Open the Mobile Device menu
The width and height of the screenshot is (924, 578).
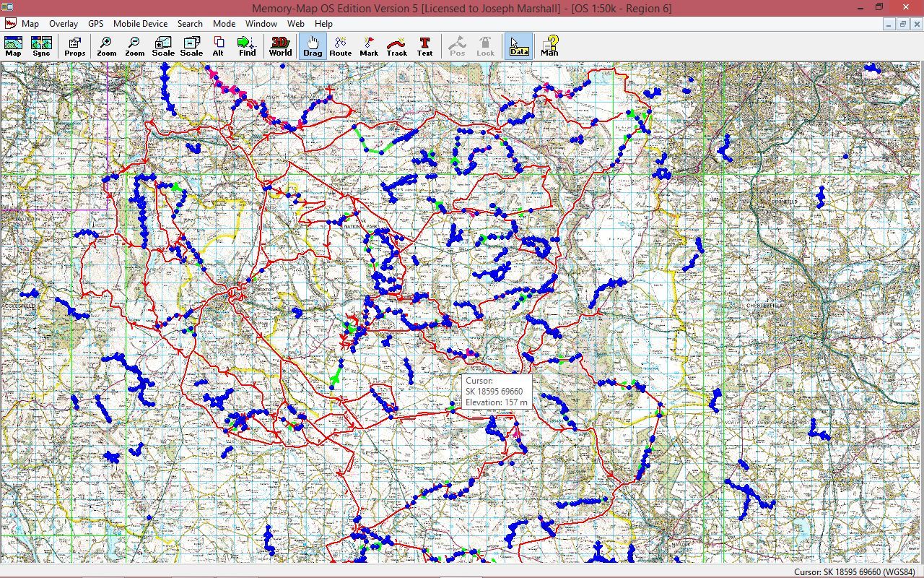tap(140, 24)
